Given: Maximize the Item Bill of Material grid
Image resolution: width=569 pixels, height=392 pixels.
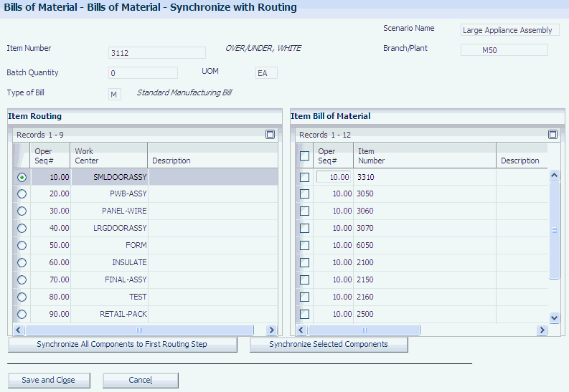Looking at the screenshot, I should 552,134.
